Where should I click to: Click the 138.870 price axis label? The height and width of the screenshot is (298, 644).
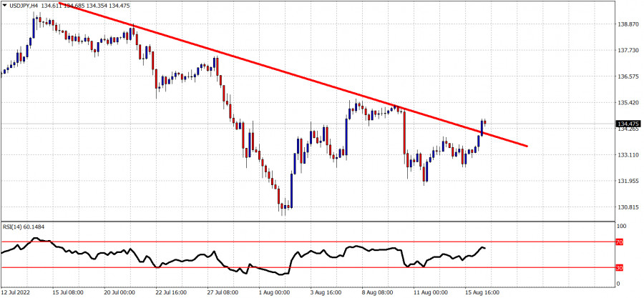(627, 24)
